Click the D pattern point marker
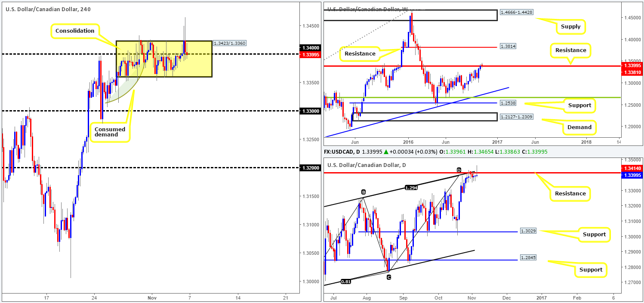The height and width of the screenshot is (303, 644). pos(459,170)
